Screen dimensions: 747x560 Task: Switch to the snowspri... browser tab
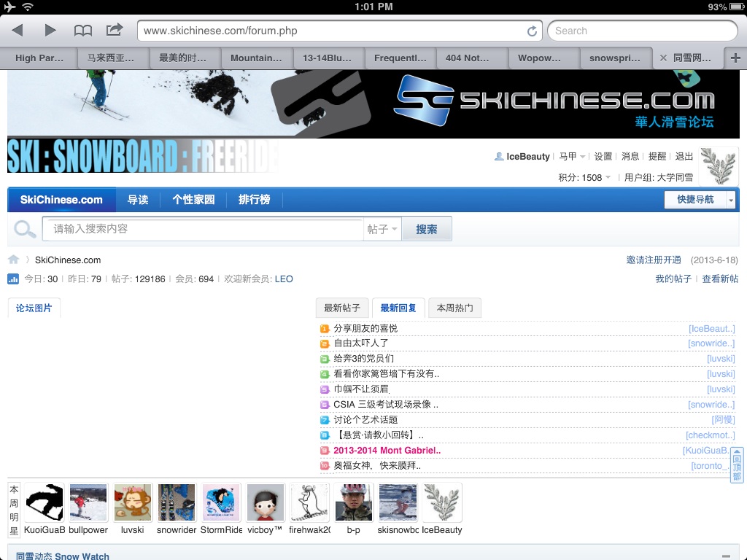pyautogui.click(x=614, y=58)
